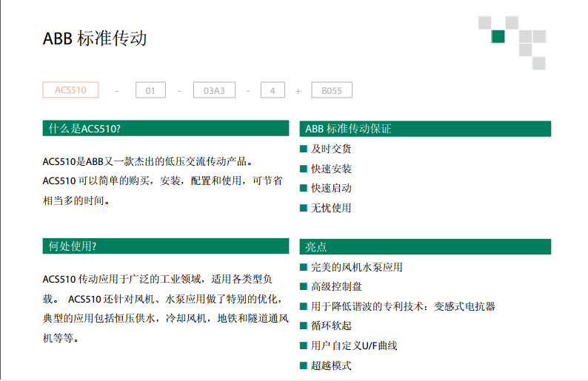This screenshot has width=588, height=381.
Task: Click the 什么是ACS510? section header
Action: (165, 129)
